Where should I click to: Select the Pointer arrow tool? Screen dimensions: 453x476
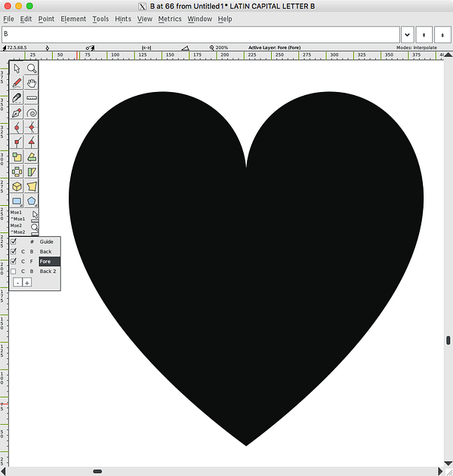17,69
